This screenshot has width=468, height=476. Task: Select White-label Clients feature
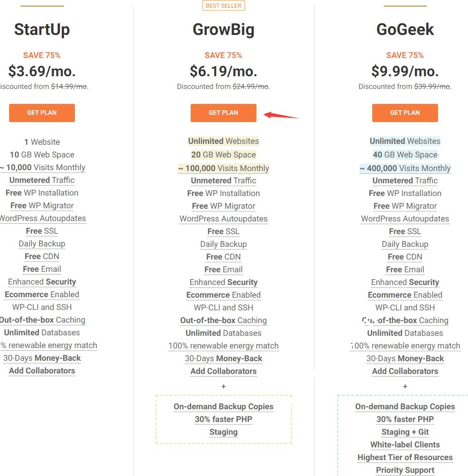click(x=405, y=445)
